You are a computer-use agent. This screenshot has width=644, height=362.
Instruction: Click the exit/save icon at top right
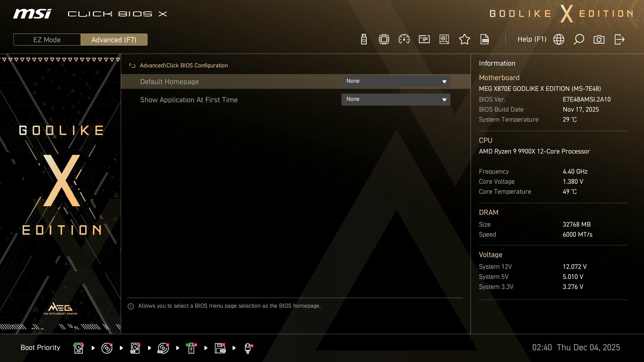point(619,39)
